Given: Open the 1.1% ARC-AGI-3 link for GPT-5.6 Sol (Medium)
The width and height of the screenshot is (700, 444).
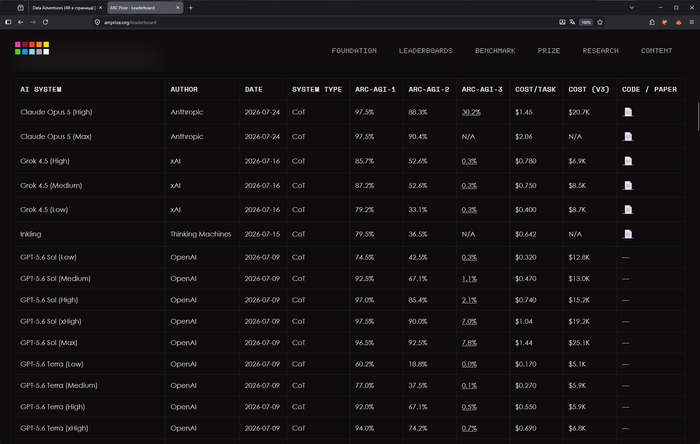Looking at the screenshot, I should click(469, 279).
